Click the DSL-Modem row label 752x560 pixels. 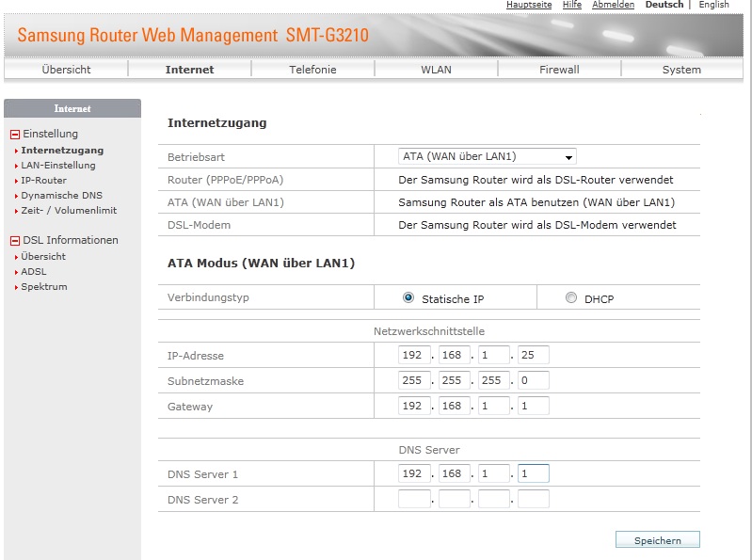pyautogui.click(x=199, y=225)
